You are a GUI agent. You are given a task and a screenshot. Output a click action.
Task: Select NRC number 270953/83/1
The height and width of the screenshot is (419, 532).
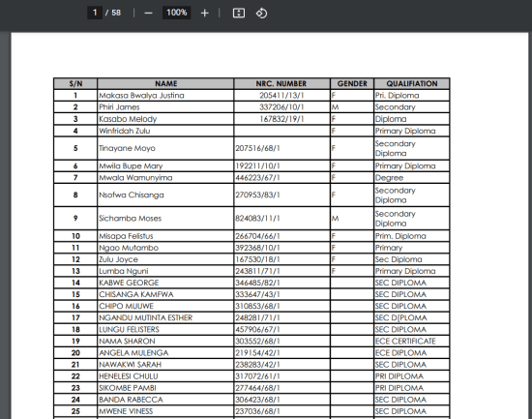coord(257,195)
